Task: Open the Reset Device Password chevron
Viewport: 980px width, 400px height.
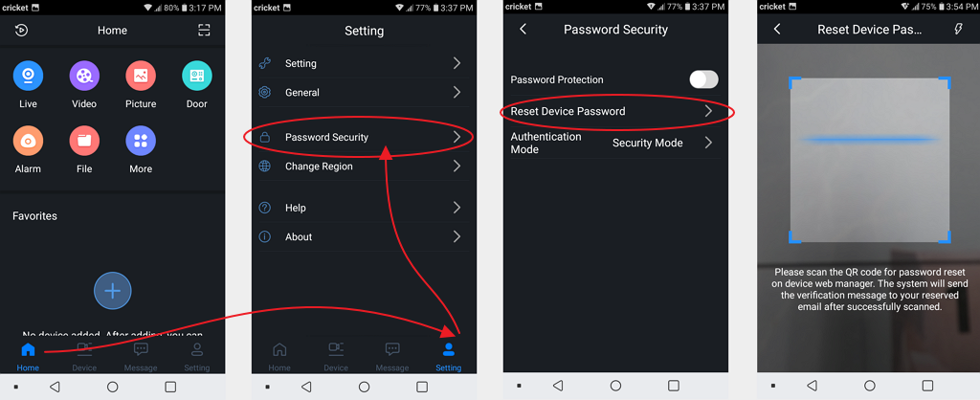Action: [708, 111]
